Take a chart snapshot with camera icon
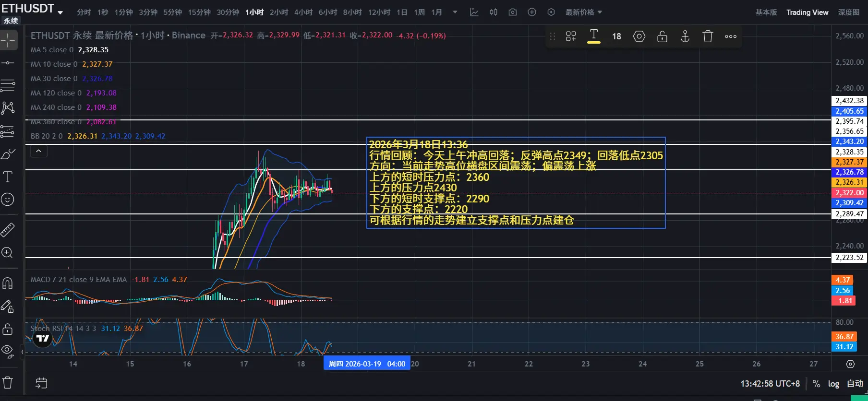Viewport: 868px width, 401px height. coord(513,12)
